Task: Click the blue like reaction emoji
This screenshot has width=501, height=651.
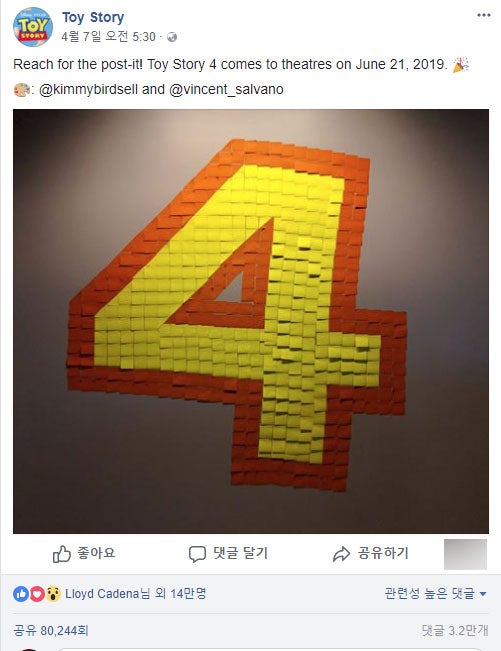Action: tap(21, 594)
